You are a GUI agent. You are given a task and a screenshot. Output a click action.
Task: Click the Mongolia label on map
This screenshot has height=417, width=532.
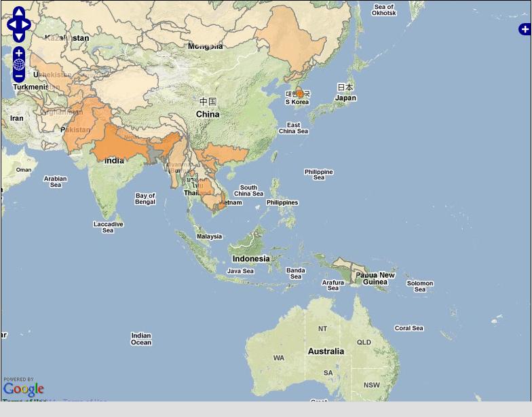205,46
